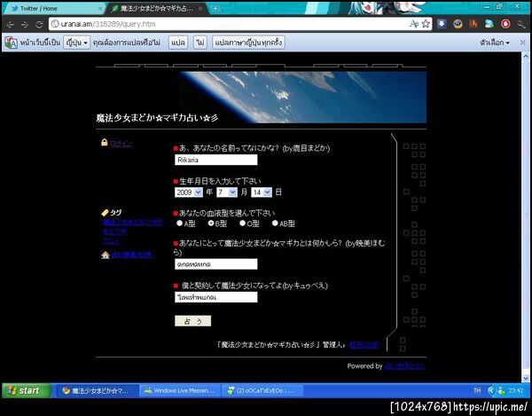
Task: Click the browser back arrow
Action: pyautogui.click(x=10, y=25)
